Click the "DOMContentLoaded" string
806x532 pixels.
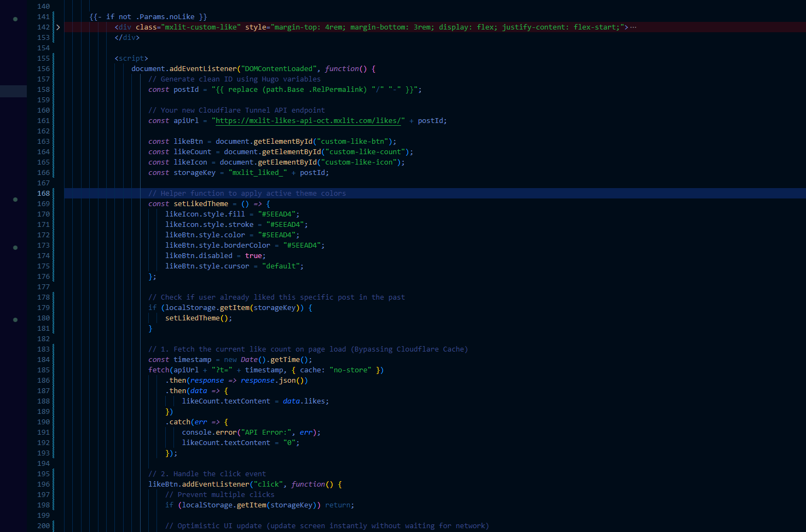click(279, 69)
